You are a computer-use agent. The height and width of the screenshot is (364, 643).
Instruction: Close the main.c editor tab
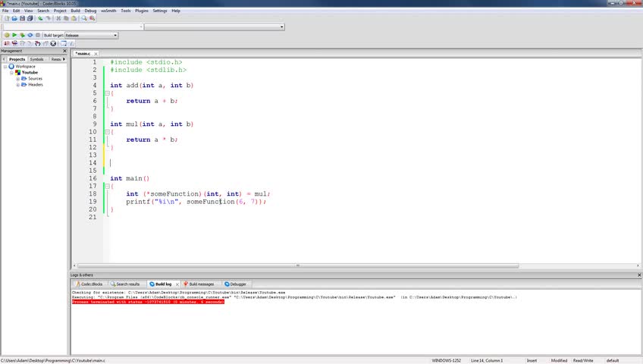point(96,54)
